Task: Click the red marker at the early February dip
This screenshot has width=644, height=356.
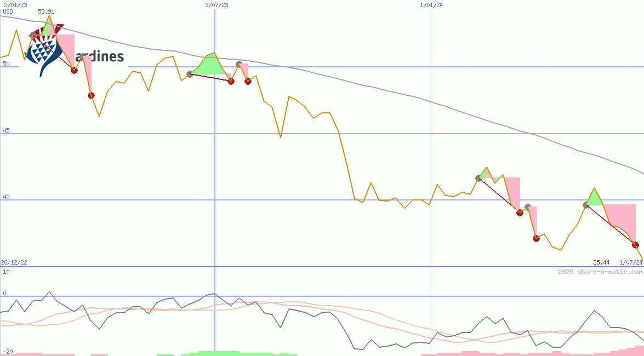Action: pyautogui.click(x=75, y=70)
